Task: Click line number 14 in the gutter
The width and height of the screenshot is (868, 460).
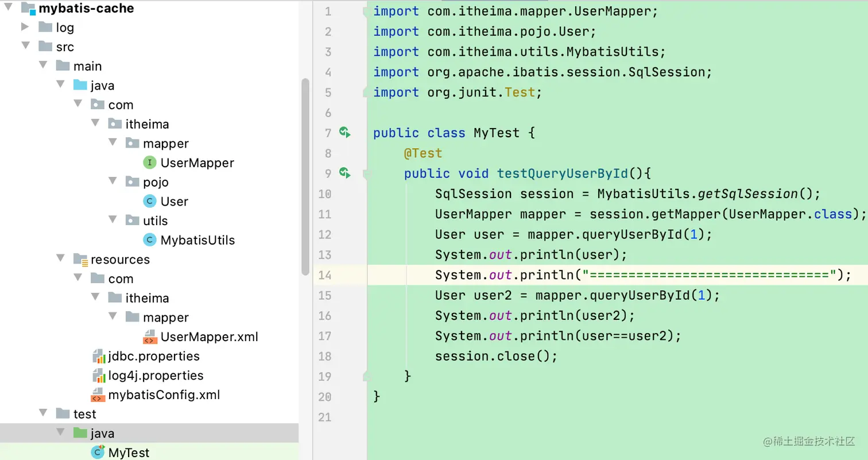Action: pyautogui.click(x=325, y=275)
